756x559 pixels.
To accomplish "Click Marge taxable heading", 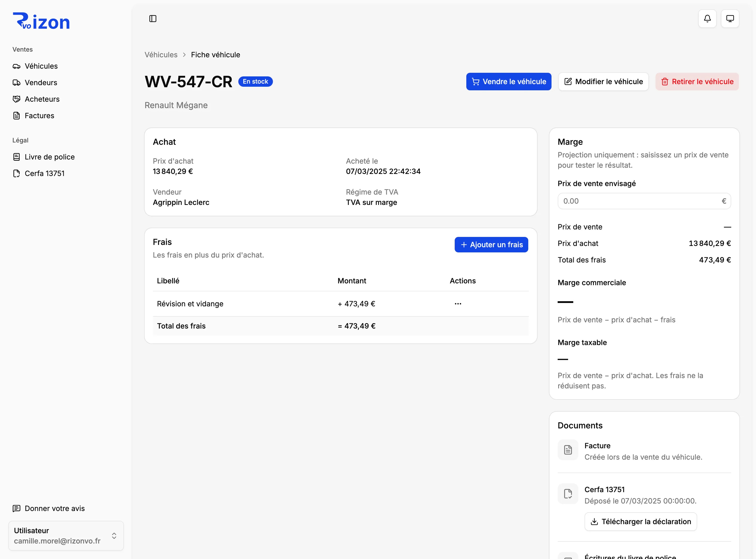I will 582,342.
